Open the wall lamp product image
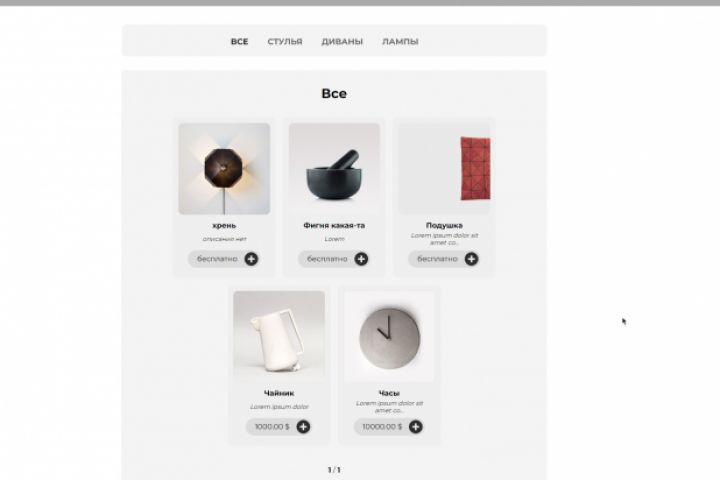The image size is (720, 480). (x=224, y=169)
